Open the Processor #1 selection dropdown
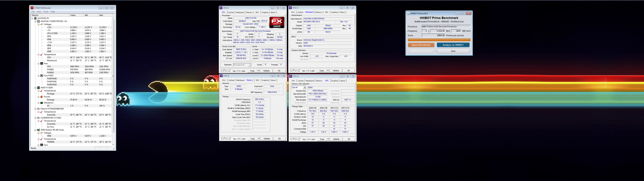 pyautogui.click(x=250, y=65)
